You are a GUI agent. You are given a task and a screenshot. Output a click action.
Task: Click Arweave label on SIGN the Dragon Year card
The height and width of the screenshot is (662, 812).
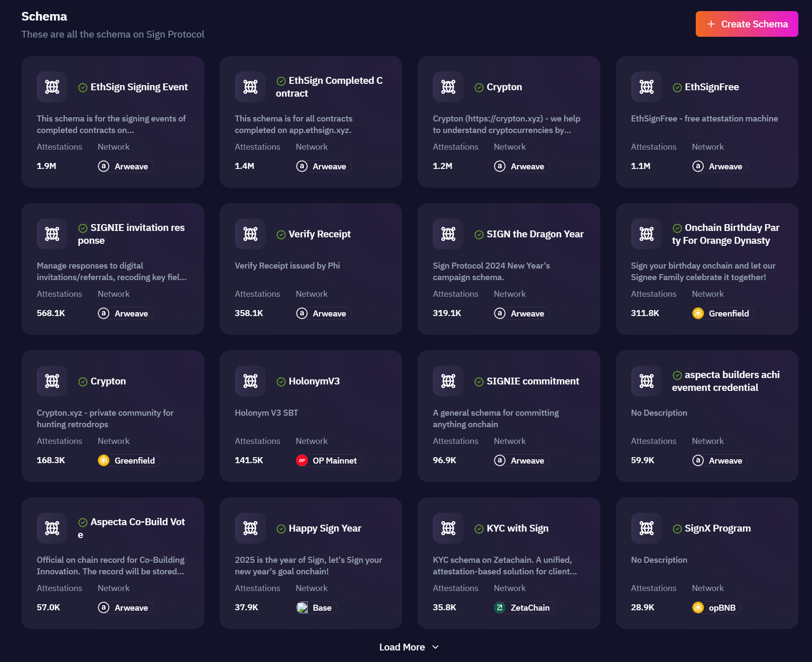(x=527, y=313)
